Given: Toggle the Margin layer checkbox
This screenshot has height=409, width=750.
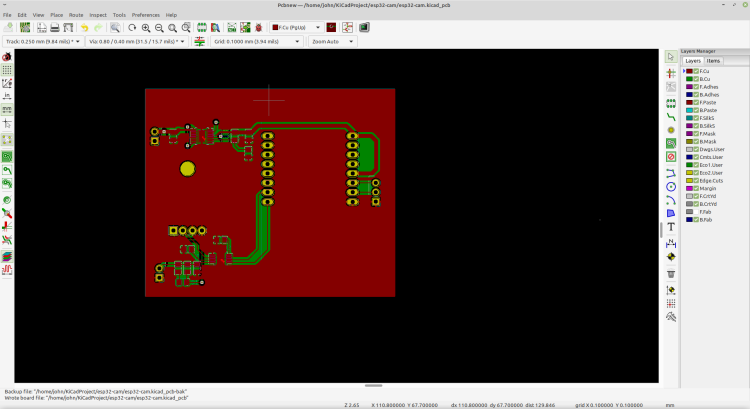Looking at the screenshot, I should (x=696, y=188).
